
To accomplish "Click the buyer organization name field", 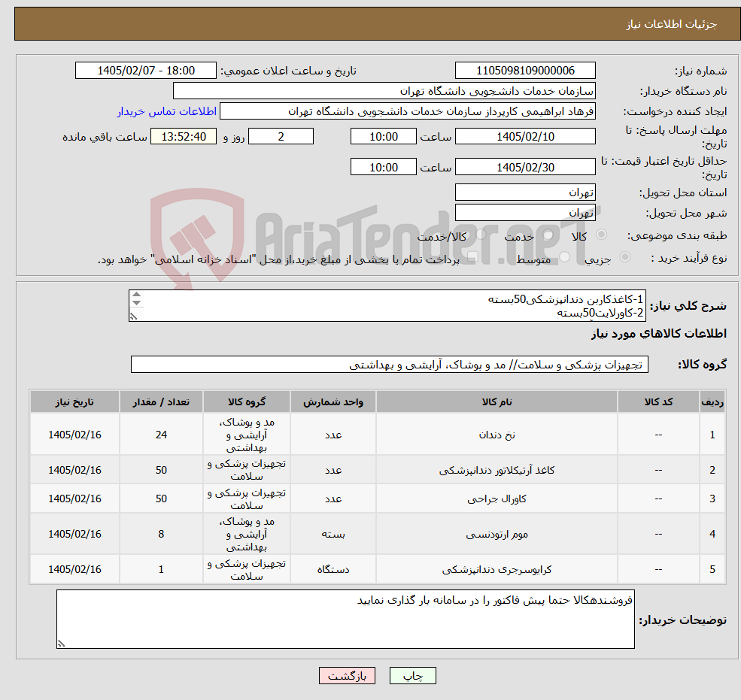I will (384, 91).
